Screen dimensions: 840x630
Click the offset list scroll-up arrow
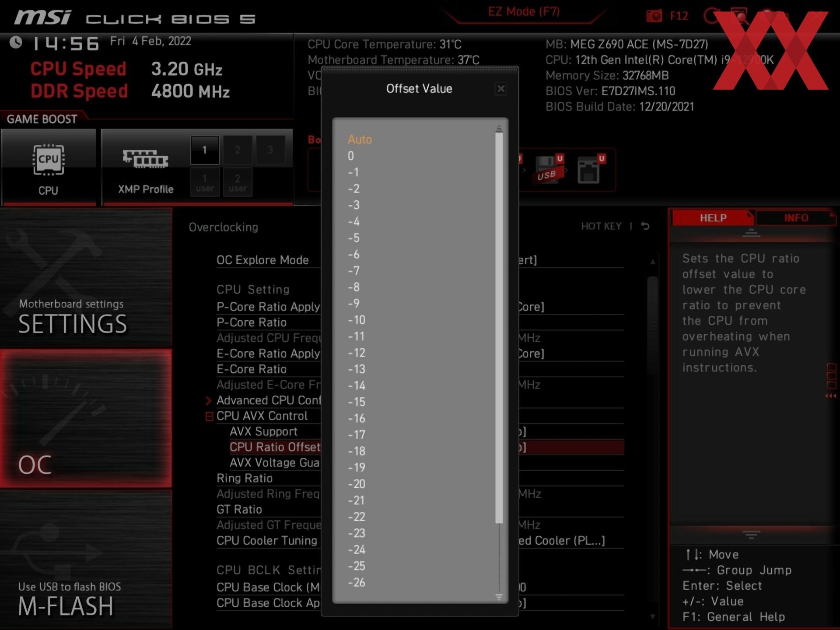(499, 128)
